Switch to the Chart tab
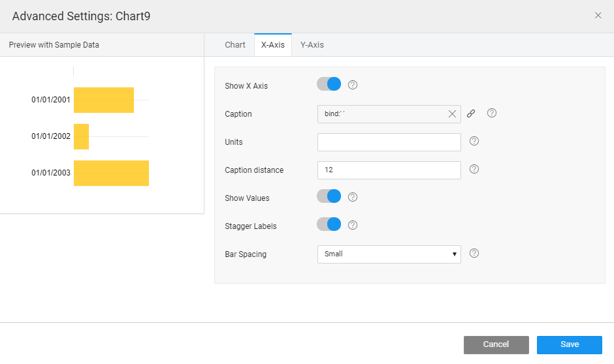 [x=235, y=45]
